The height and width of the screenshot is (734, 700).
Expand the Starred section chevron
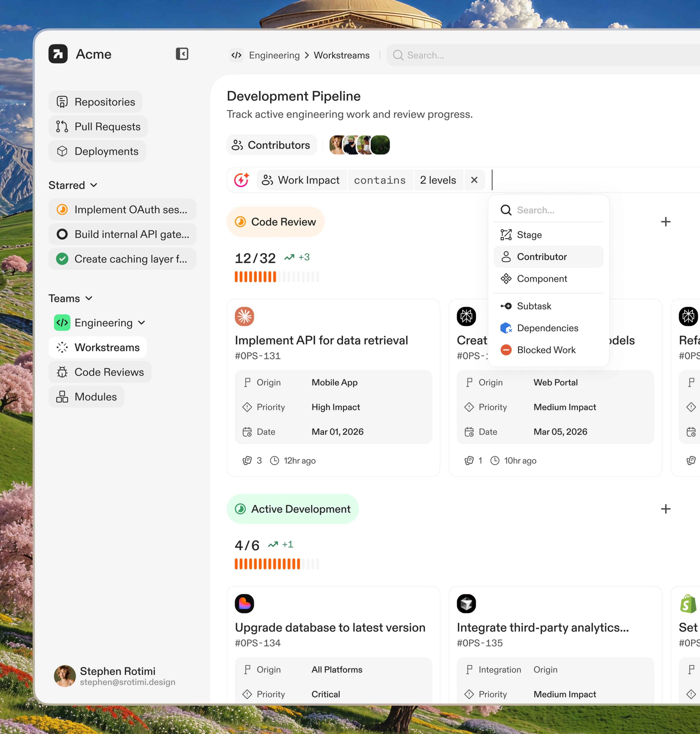click(x=94, y=185)
